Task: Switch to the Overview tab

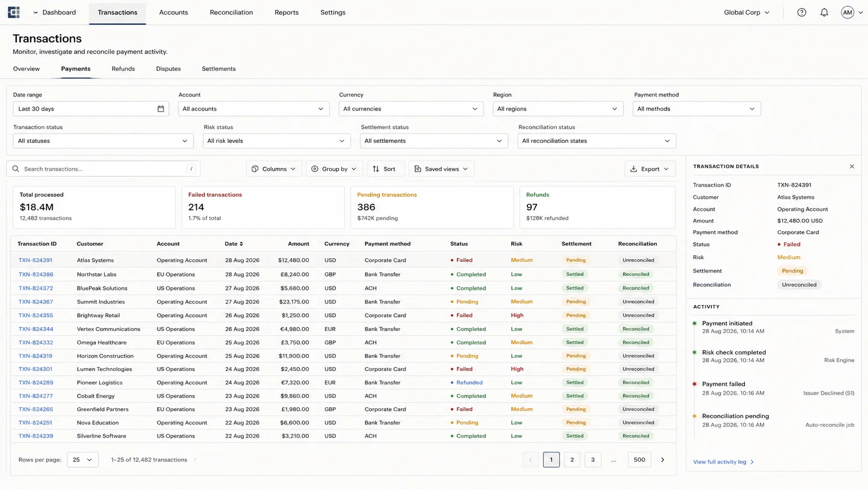Action: coord(26,69)
